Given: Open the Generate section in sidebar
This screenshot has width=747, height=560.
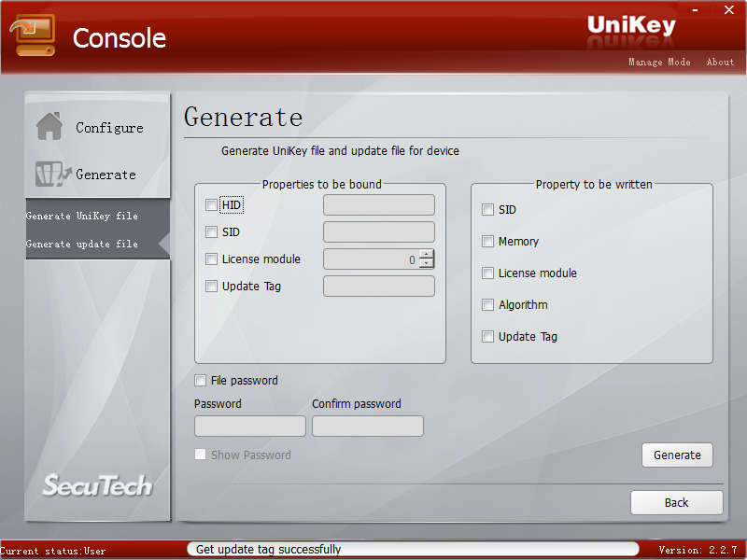Looking at the screenshot, I should 106,175.
